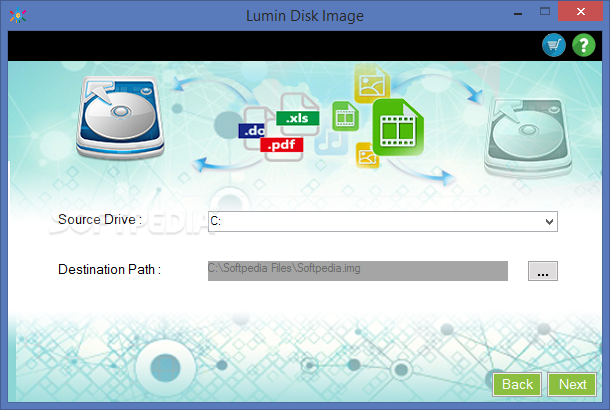Proceed with the Next button
The height and width of the screenshot is (410, 610).
(x=572, y=384)
